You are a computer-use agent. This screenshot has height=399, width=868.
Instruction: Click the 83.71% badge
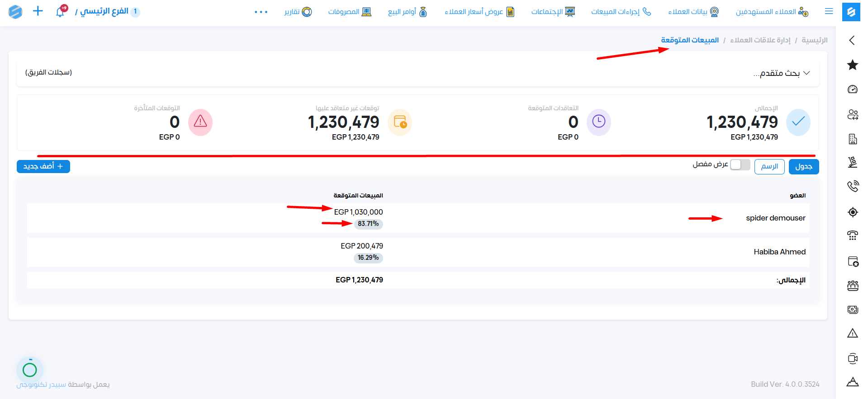[368, 224]
